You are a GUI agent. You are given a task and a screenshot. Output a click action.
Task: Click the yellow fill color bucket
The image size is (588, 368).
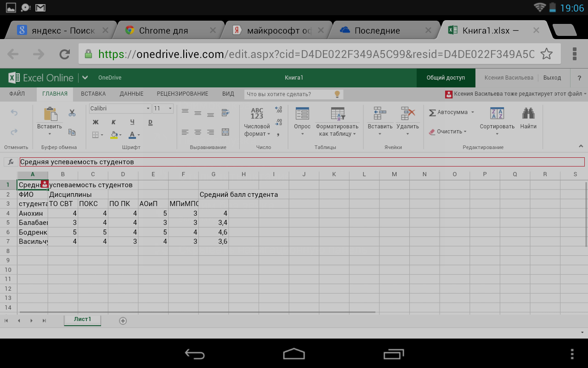tap(114, 135)
